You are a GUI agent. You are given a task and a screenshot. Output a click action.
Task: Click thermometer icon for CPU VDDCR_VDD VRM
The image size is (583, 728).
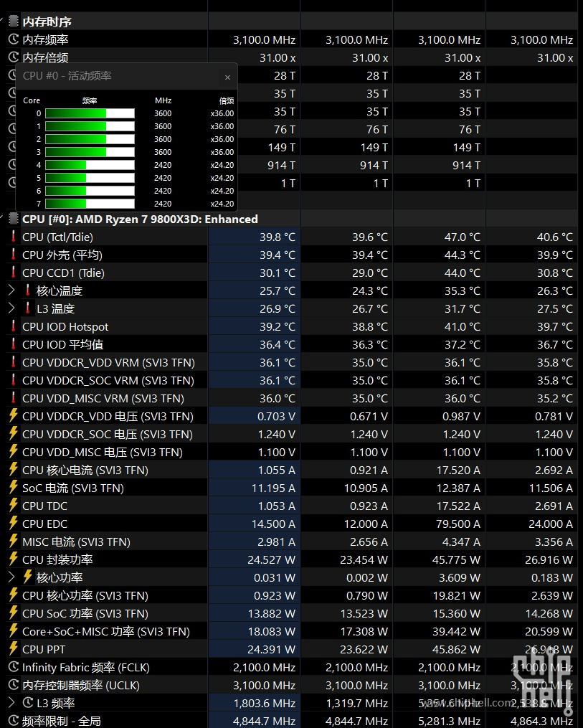[14, 362]
